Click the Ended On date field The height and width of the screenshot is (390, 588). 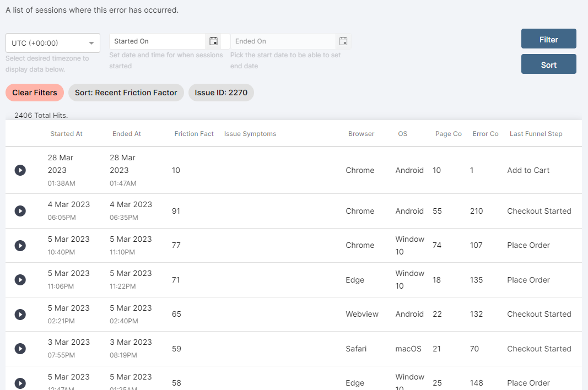coord(283,41)
